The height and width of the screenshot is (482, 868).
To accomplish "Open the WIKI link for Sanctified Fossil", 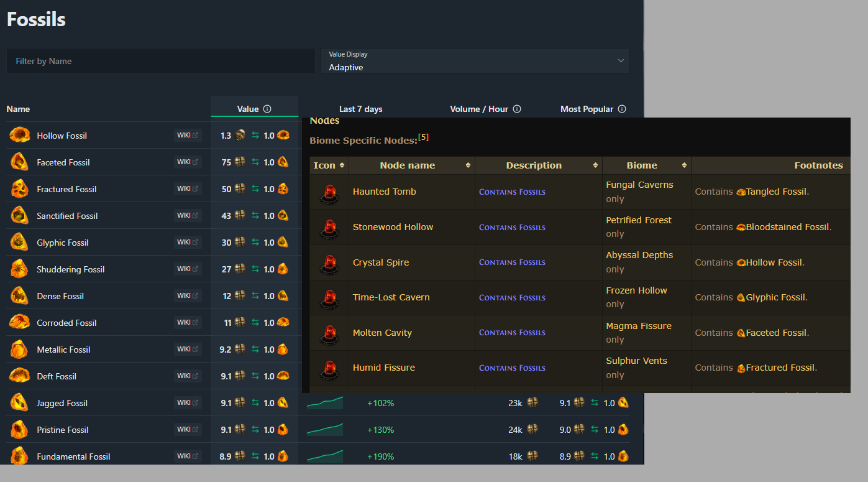I will (188, 215).
